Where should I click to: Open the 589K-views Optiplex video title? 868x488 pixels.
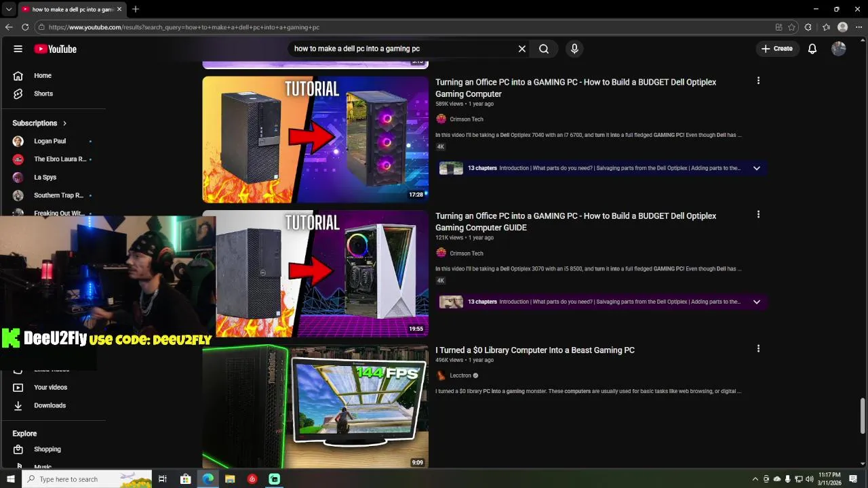576,88
